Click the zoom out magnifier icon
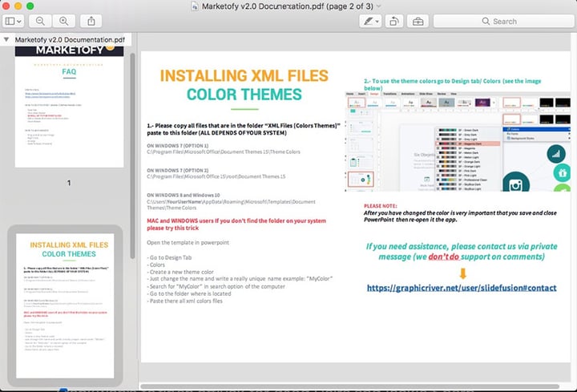The width and height of the screenshot is (577, 392). pos(40,22)
